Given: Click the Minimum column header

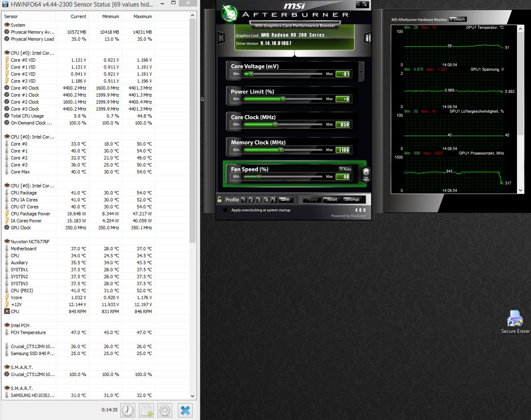Looking at the screenshot, I should tap(105, 16).
